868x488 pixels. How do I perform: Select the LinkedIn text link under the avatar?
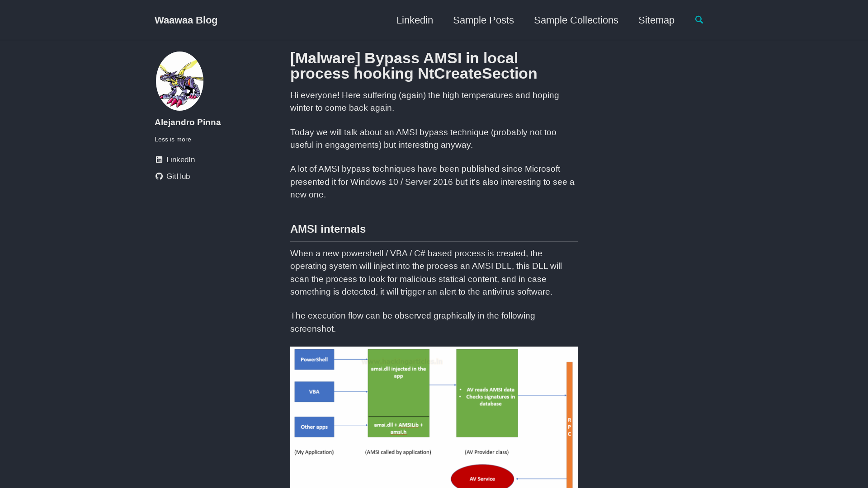(180, 160)
